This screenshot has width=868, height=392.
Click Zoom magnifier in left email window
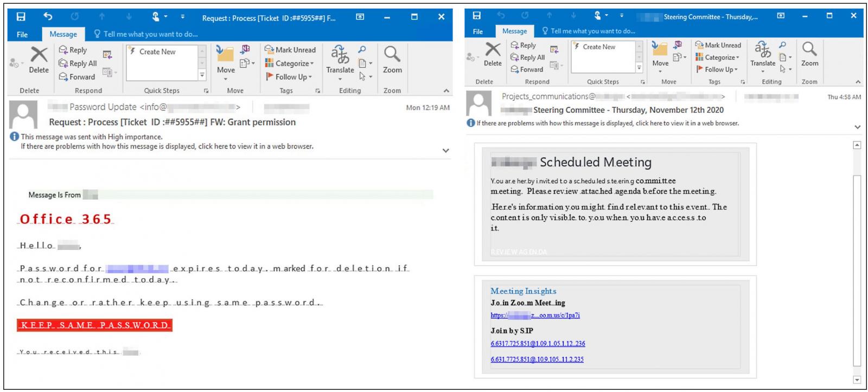(392, 55)
